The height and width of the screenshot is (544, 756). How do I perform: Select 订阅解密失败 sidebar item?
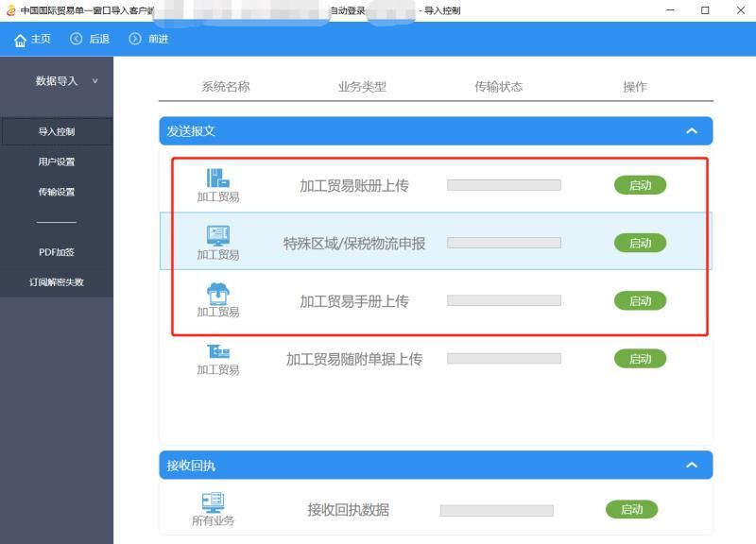pyautogui.click(x=57, y=282)
